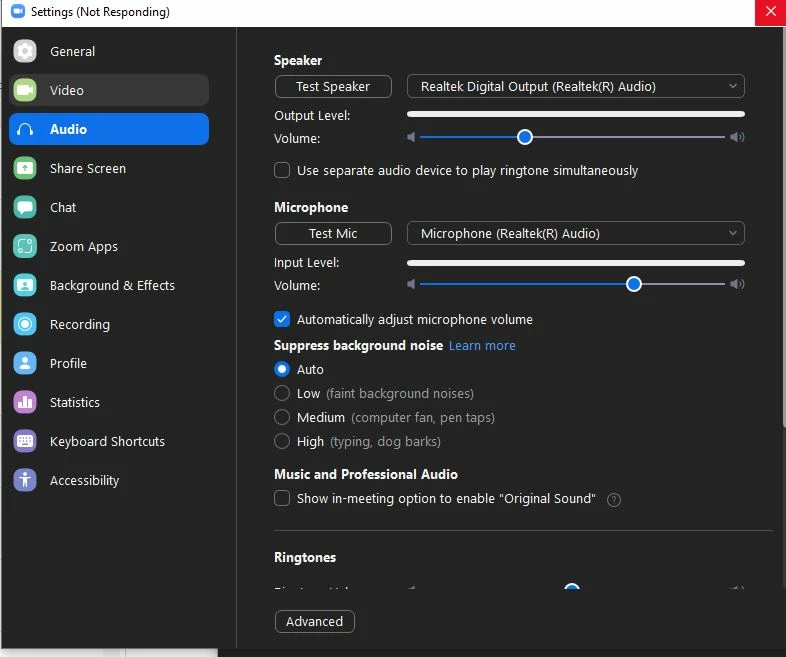This screenshot has height=657, width=786.
Task: Select Medium noise suppression
Action: 282,417
